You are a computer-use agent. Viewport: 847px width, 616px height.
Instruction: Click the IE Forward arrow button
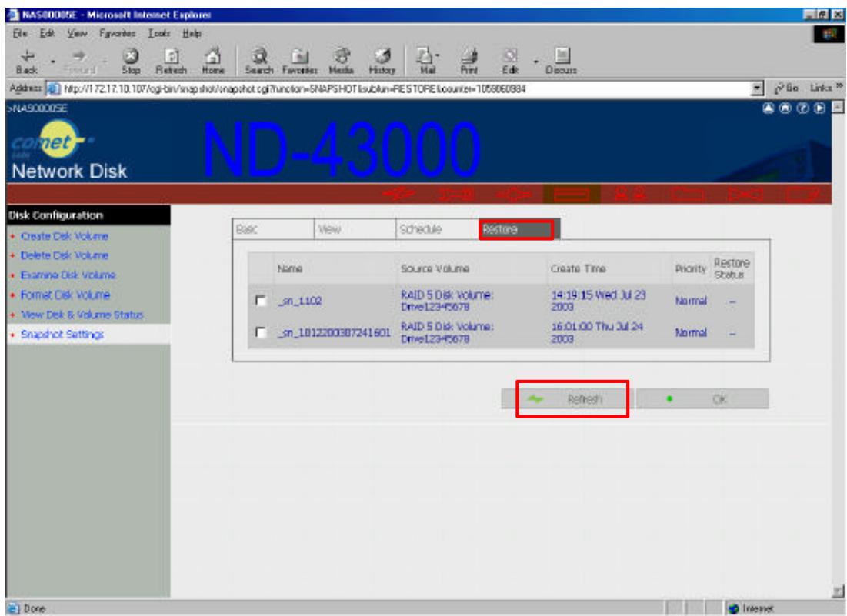point(79,61)
